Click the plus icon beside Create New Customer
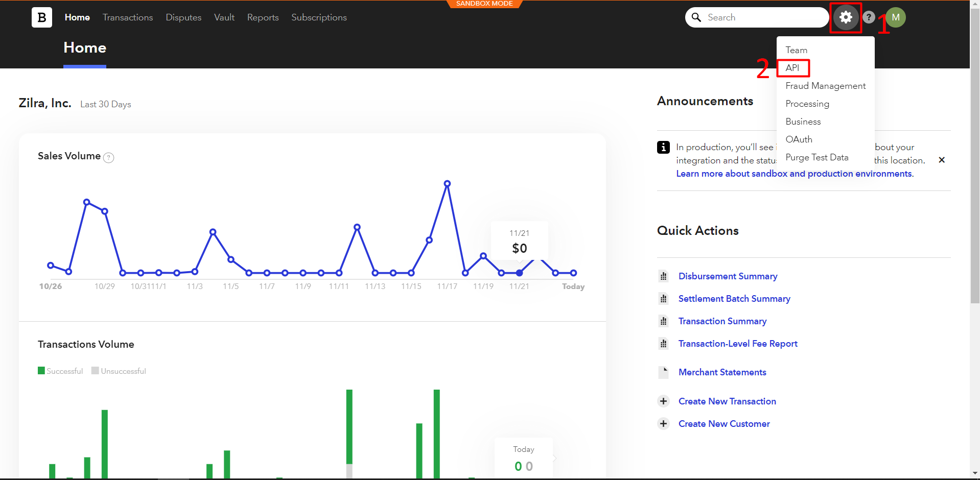 pos(663,424)
